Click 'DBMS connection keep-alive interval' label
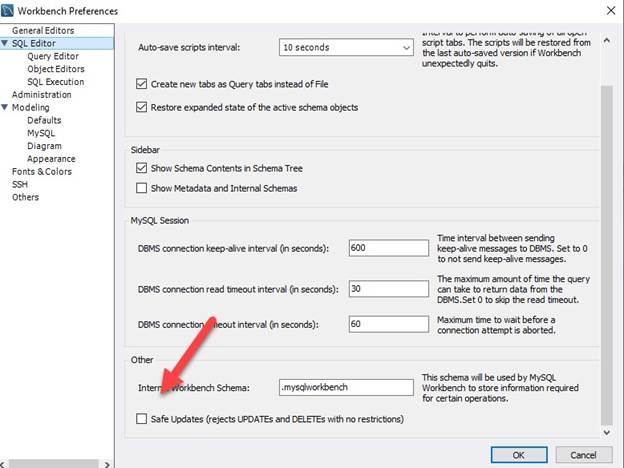624x468 pixels. click(233, 249)
